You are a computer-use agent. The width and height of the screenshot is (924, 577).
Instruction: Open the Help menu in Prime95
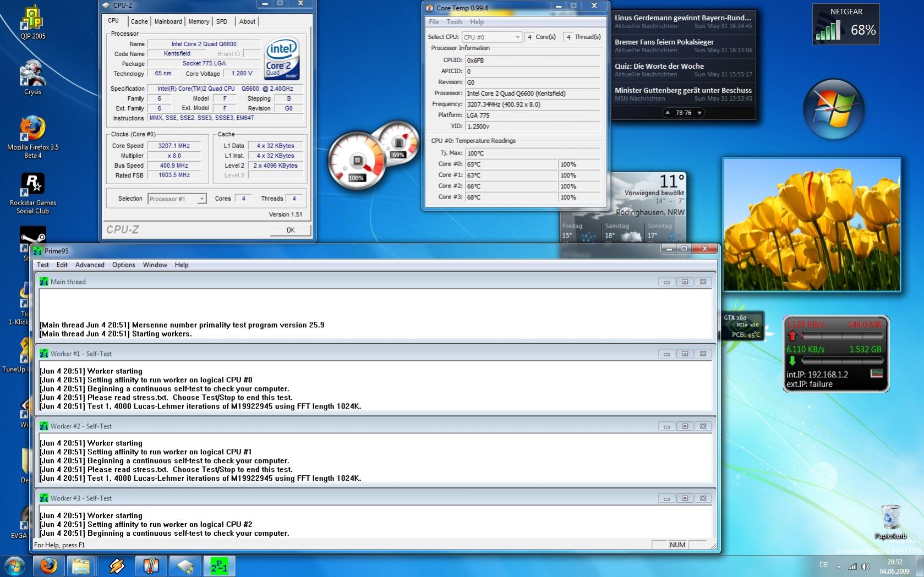tap(182, 265)
